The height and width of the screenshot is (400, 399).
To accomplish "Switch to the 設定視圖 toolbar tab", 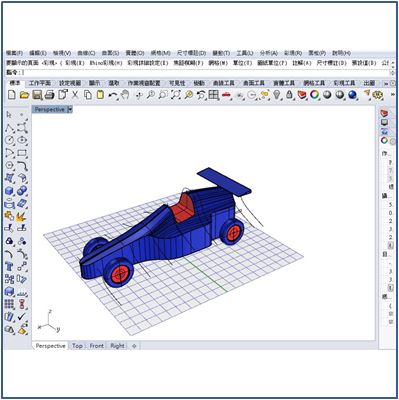I will (x=70, y=83).
